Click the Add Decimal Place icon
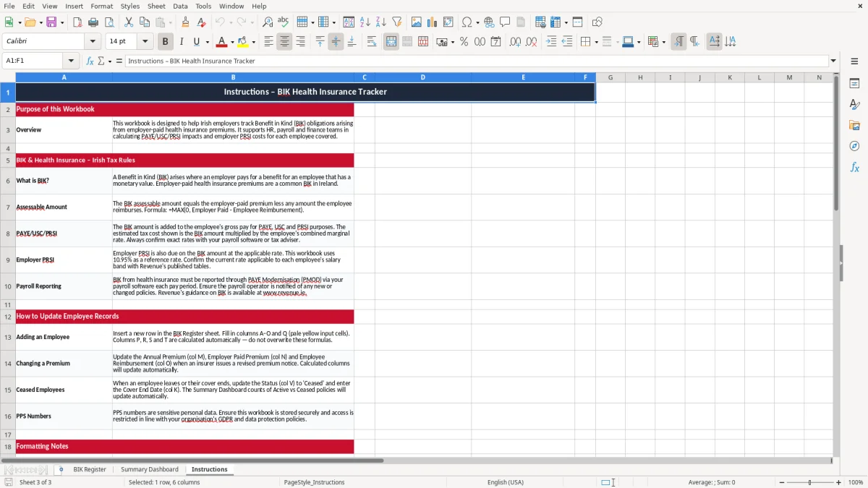The image size is (868, 488). (x=515, y=42)
